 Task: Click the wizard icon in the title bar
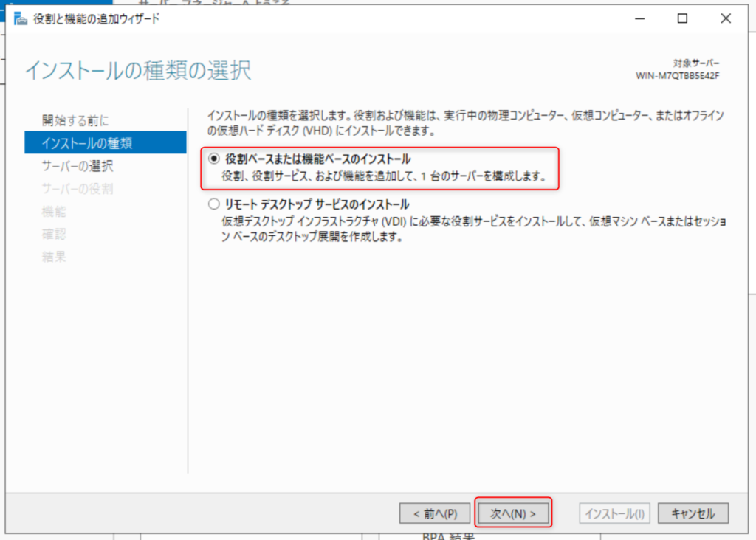(21, 19)
